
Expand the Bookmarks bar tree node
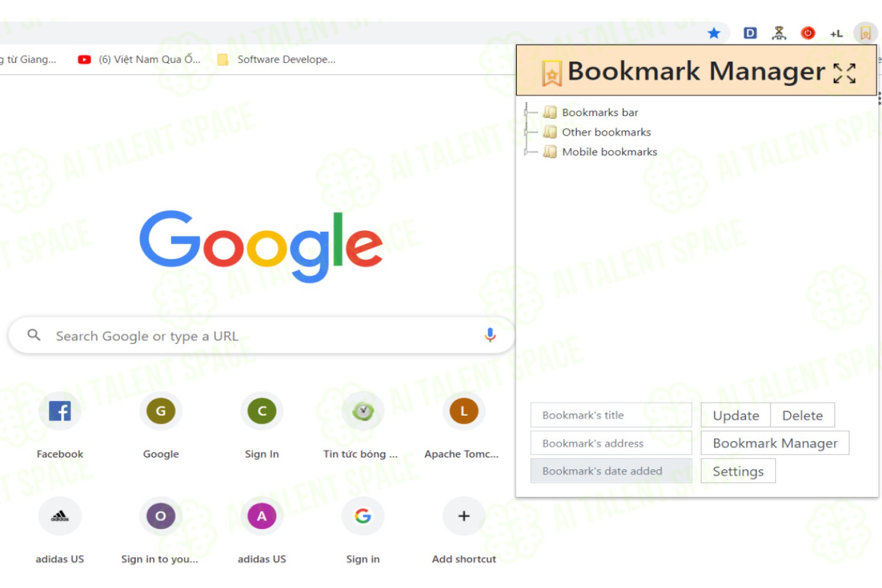click(x=527, y=112)
